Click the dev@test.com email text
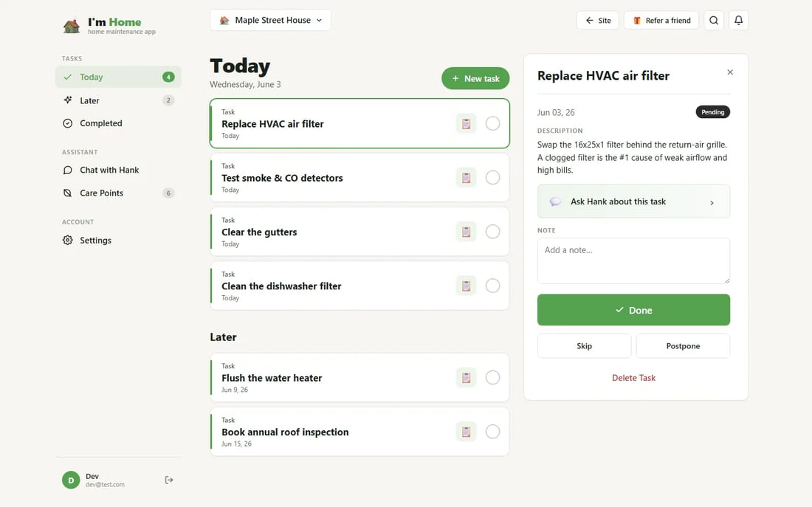The width and height of the screenshot is (812, 507). [x=105, y=485]
